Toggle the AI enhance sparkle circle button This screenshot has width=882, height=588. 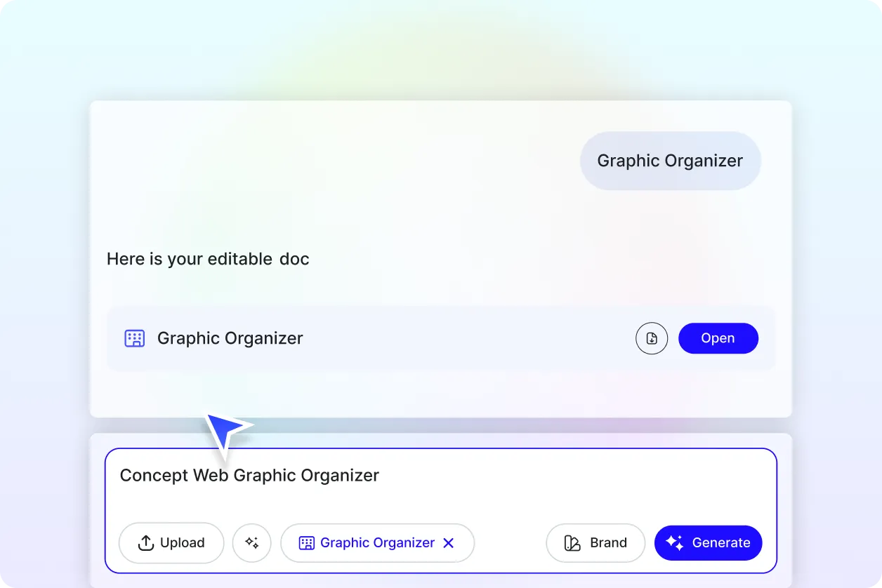251,542
